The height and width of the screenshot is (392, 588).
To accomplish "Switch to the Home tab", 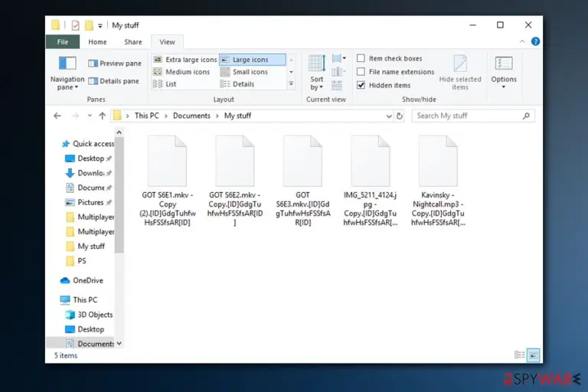I will pyautogui.click(x=97, y=42).
